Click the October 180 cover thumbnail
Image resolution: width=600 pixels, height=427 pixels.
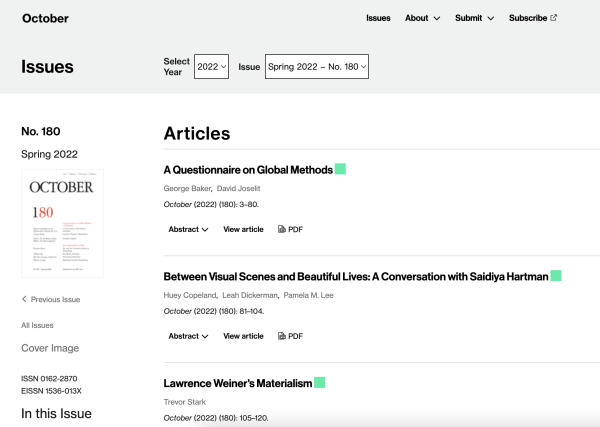coord(62,223)
